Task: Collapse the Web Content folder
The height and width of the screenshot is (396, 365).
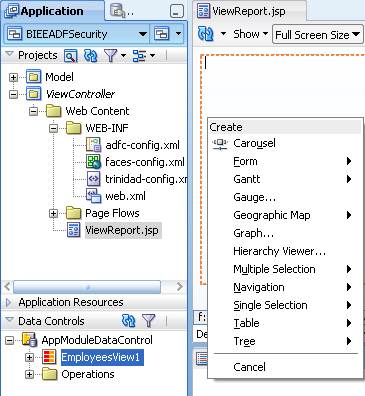Action: (x=33, y=111)
